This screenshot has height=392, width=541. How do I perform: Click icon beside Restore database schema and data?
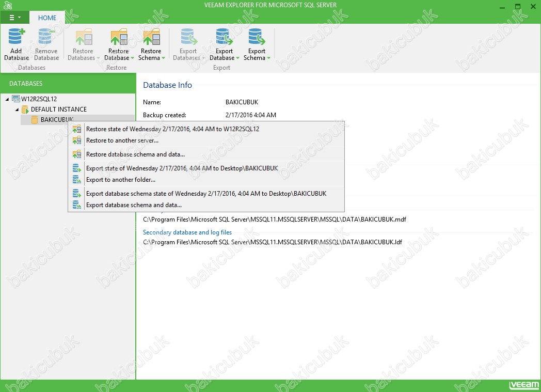(x=77, y=154)
